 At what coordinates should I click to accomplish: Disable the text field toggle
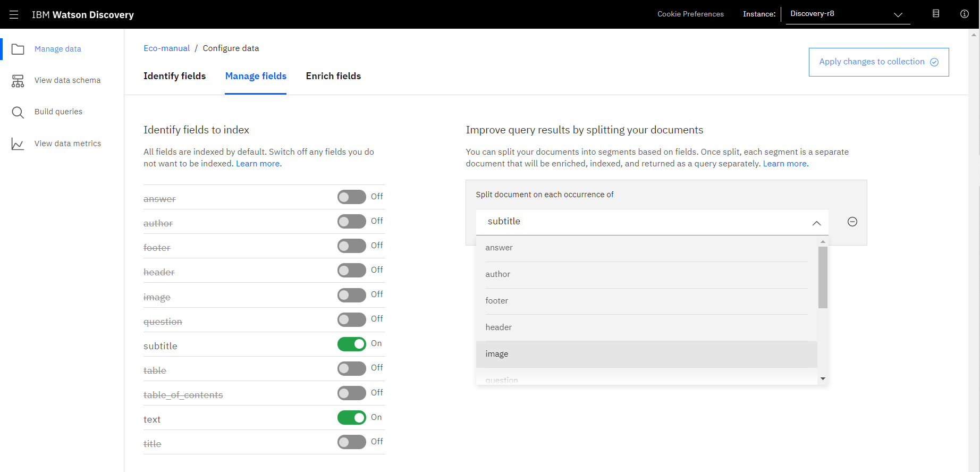[x=351, y=418]
